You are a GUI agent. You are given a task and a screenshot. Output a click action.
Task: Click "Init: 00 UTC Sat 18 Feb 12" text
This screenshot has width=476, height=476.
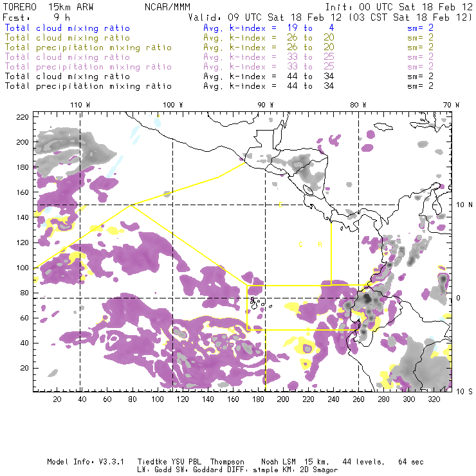[x=399, y=7]
